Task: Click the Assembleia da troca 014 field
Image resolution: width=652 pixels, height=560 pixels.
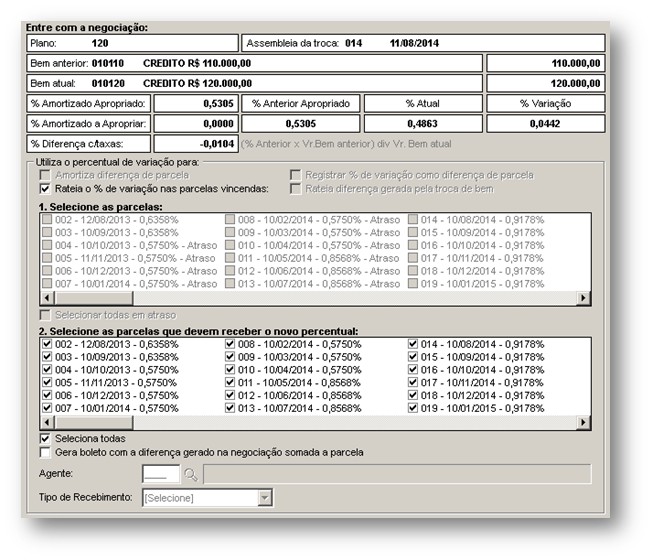Action: [423, 43]
